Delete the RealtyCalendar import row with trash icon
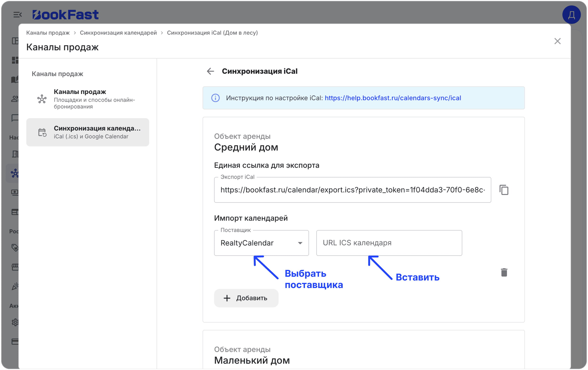 click(504, 273)
